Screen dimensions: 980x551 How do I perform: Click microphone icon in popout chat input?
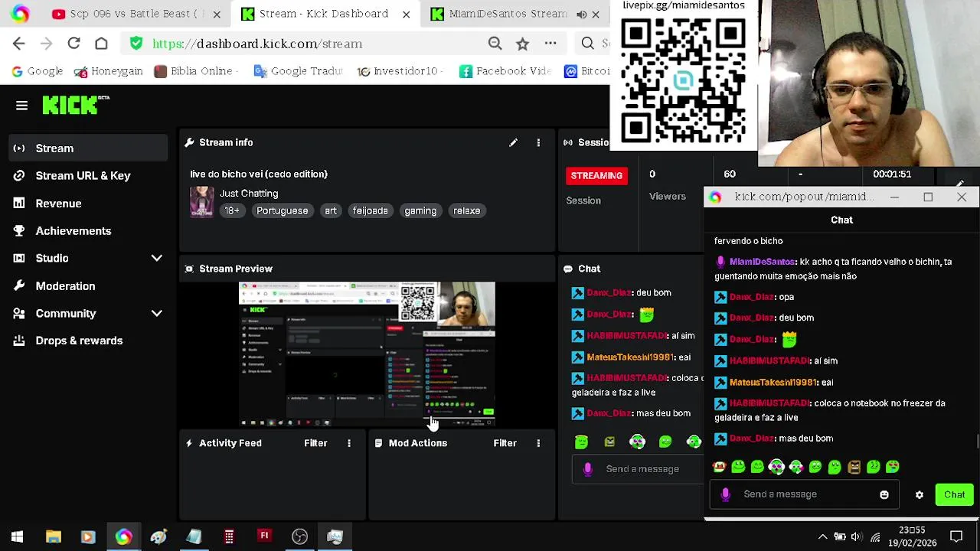coord(726,494)
